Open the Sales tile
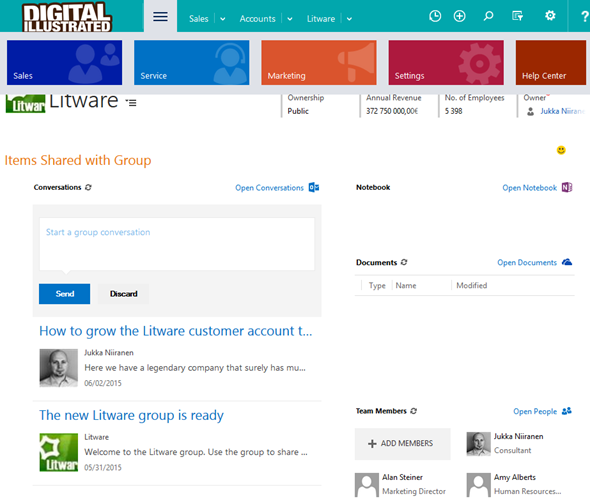The image size is (590, 501). [x=64, y=62]
